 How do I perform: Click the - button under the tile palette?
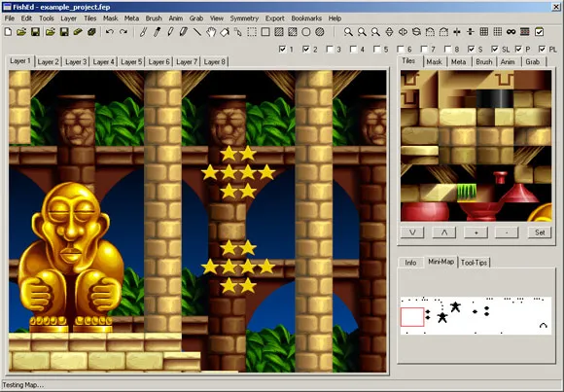click(x=507, y=232)
